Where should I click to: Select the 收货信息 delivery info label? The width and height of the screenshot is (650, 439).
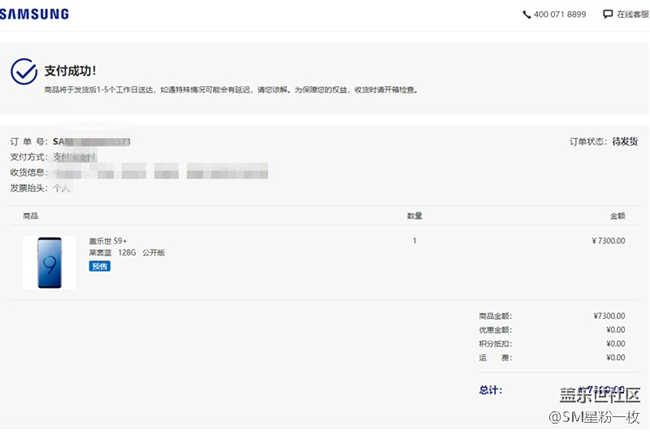pos(29,172)
